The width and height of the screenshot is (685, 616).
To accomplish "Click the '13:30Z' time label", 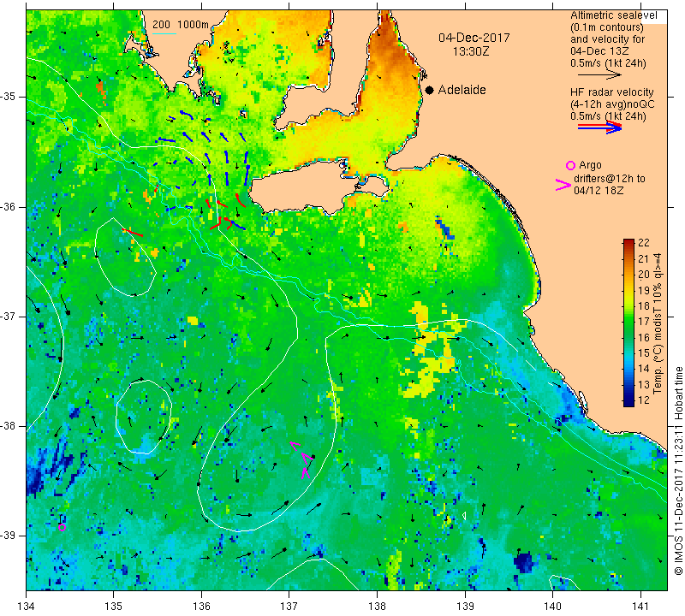I will [x=470, y=51].
